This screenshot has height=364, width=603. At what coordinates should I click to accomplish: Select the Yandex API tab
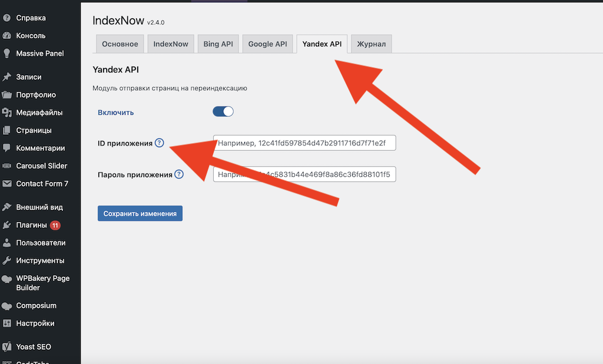click(322, 44)
